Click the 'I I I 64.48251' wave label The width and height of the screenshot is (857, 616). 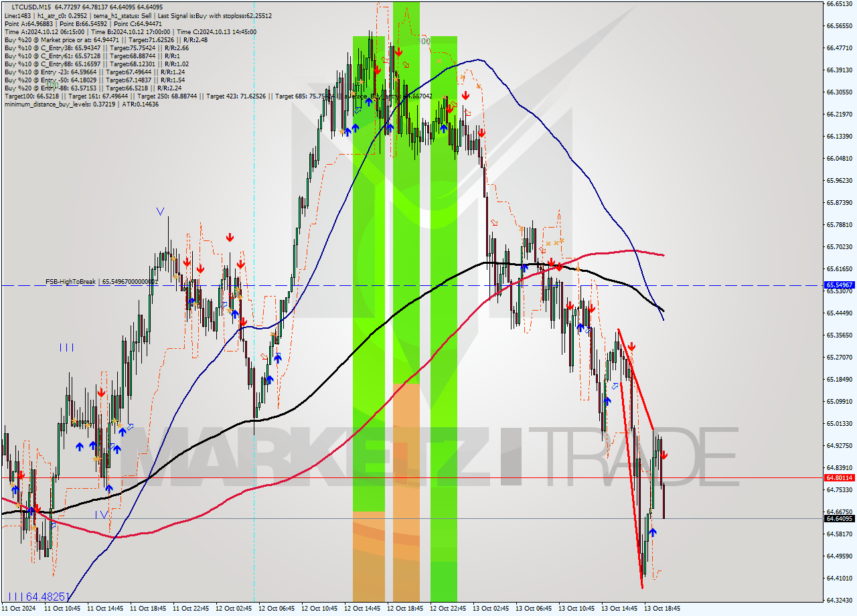pos(38,596)
